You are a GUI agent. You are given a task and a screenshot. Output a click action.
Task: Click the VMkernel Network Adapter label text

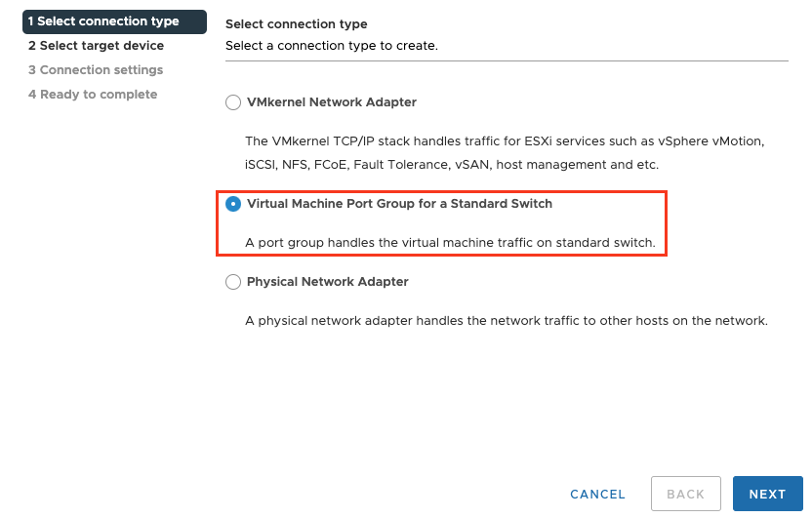[332, 102]
